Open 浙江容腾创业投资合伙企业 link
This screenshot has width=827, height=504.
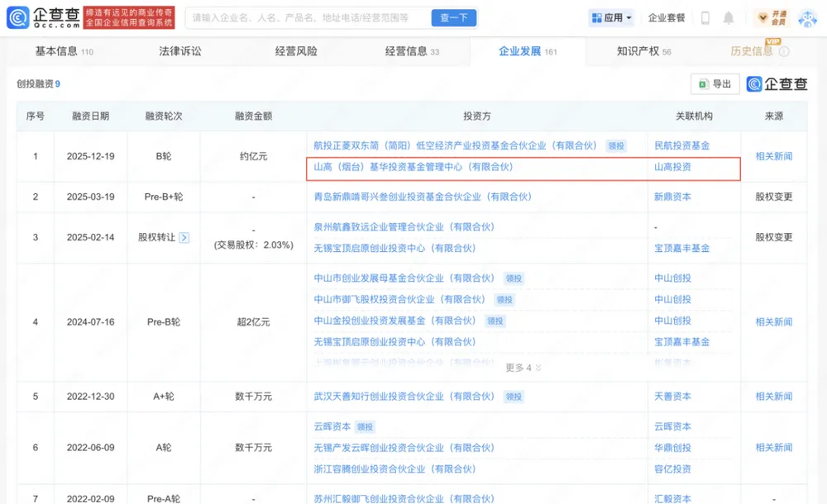pyautogui.click(x=394, y=469)
